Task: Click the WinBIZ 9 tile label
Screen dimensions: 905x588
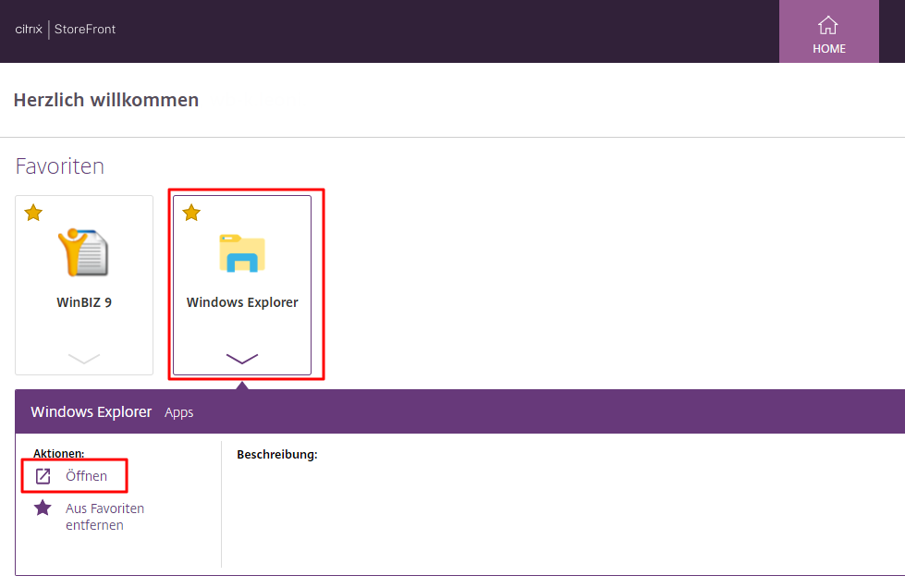Action: pos(84,302)
